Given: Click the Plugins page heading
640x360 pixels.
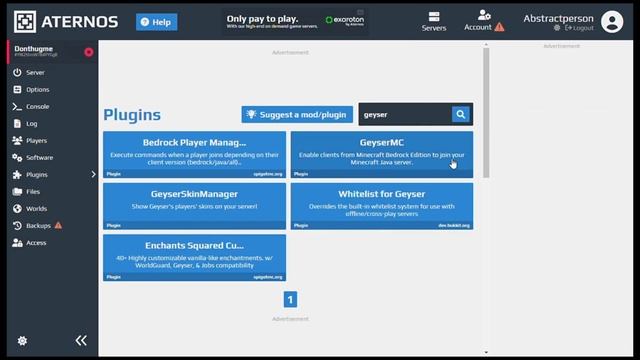Looking at the screenshot, I should pyautogui.click(x=132, y=115).
